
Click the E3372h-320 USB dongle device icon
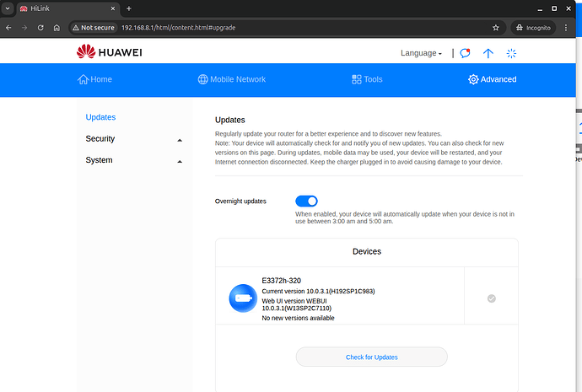(x=243, y=298)
